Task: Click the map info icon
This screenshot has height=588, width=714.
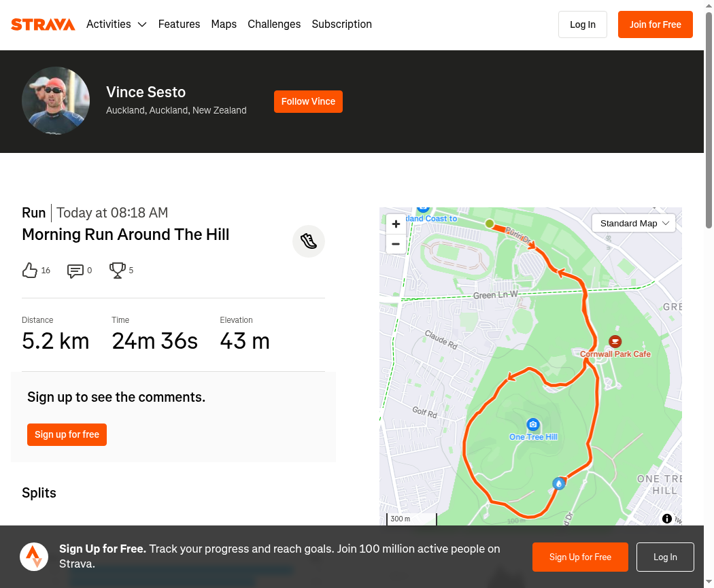Action: 666,519
